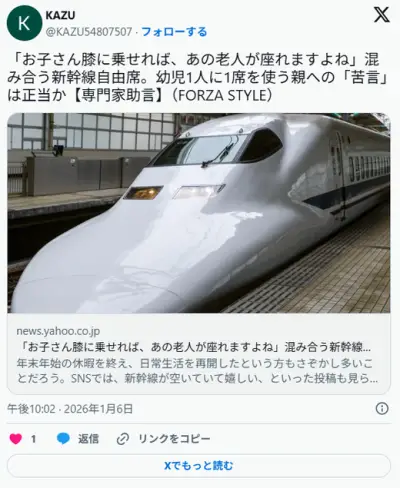Open the link card article headline
The image size is (400, 488).
coord(194,347)
